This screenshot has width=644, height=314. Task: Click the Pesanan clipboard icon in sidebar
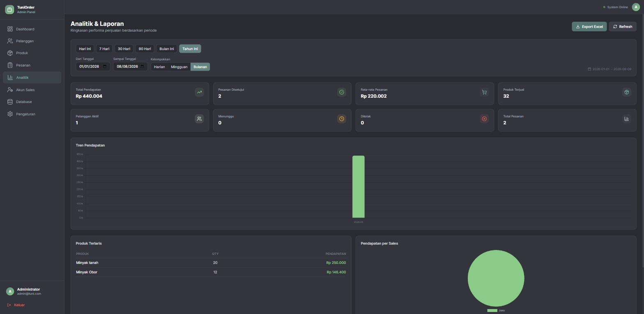click(10, 65)
